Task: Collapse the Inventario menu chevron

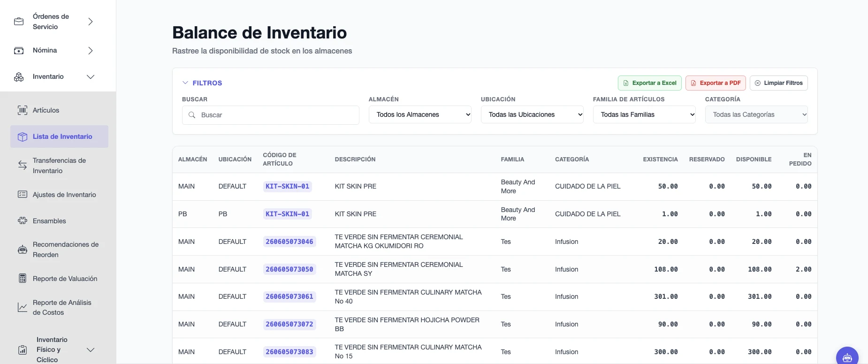Action: 91,77
